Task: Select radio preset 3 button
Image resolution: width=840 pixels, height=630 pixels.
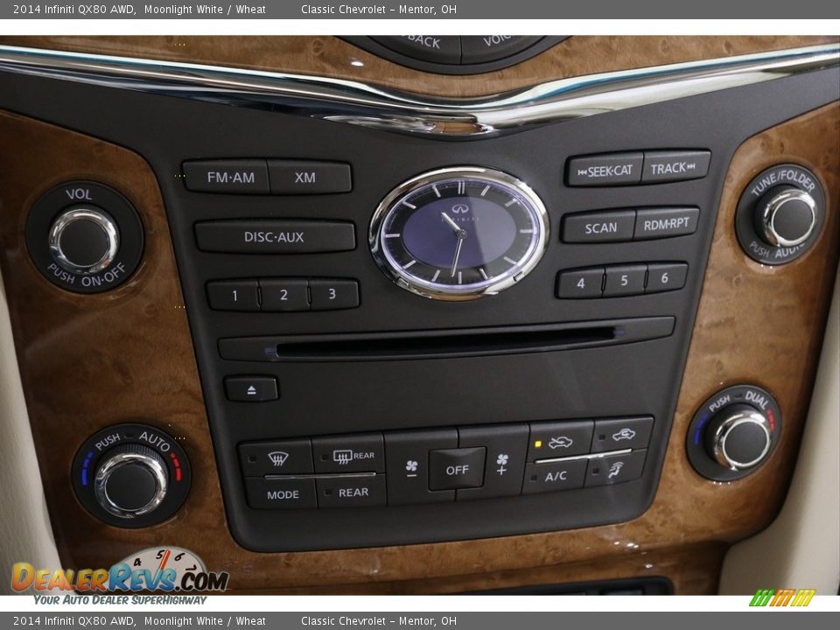Action: (x=333, y=294)
